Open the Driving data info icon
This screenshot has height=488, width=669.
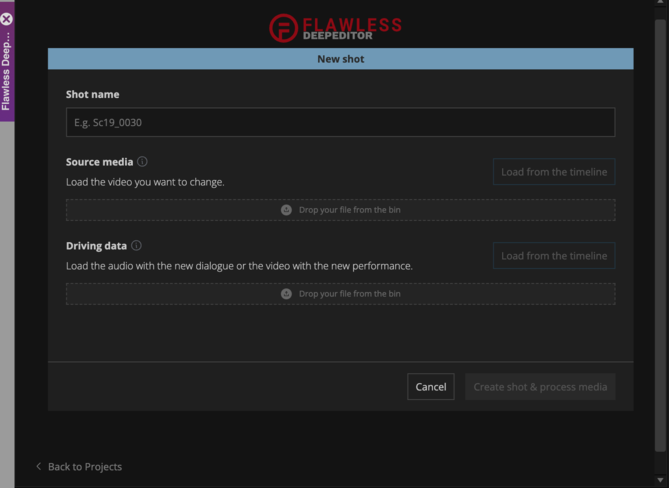136,246
